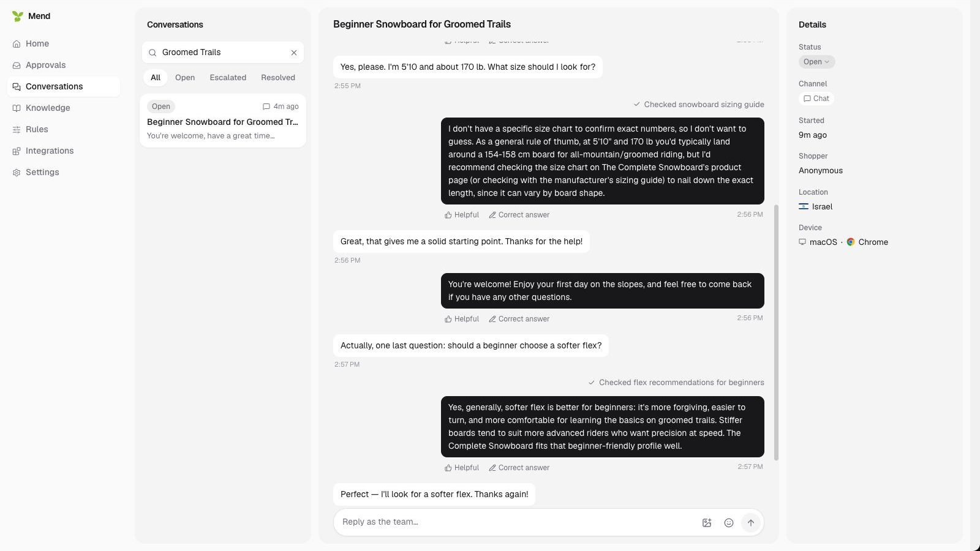
Task: Switch to the Escalated filter tab
Action: click(x=228, y=78)
